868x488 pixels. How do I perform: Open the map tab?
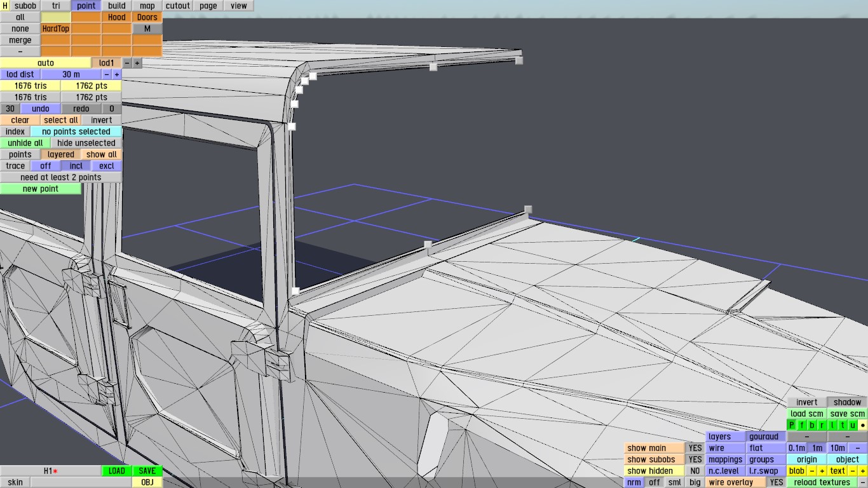(x=147, y=6)
